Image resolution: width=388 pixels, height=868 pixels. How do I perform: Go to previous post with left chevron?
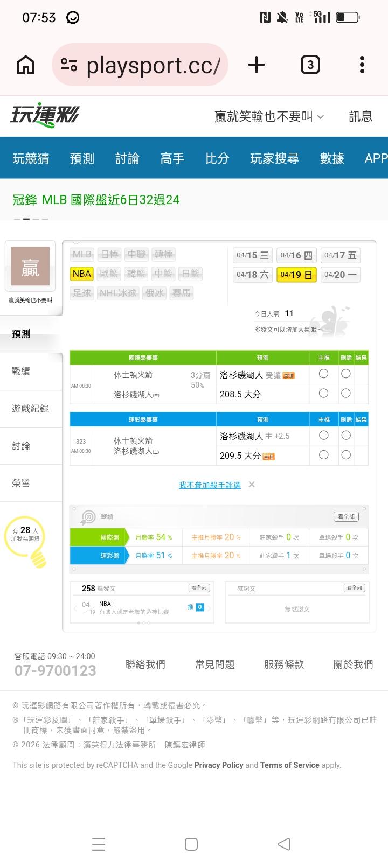(x=75, y=608)
